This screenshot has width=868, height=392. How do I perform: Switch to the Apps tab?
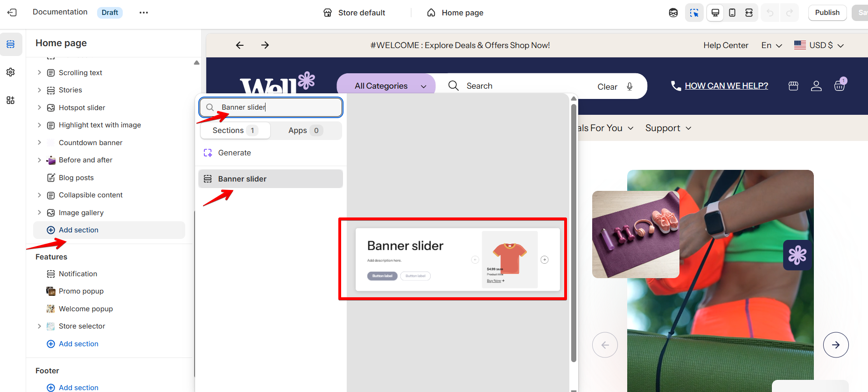click(306, 131)
